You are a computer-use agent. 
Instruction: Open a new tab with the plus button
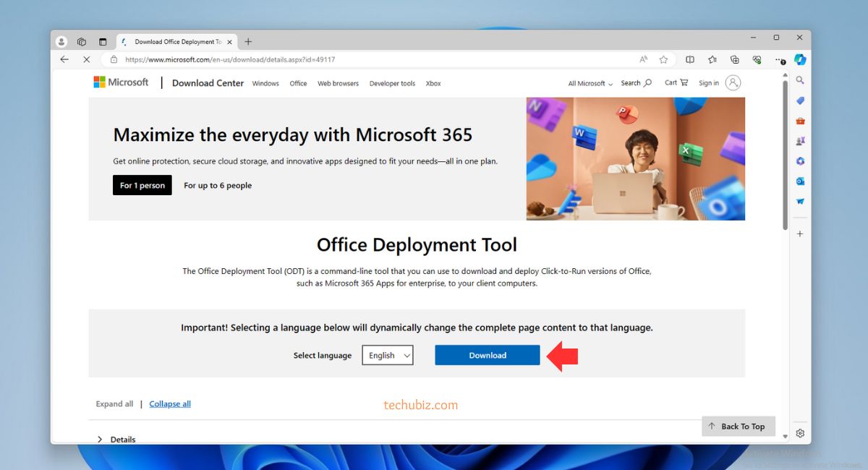point(248,42)
